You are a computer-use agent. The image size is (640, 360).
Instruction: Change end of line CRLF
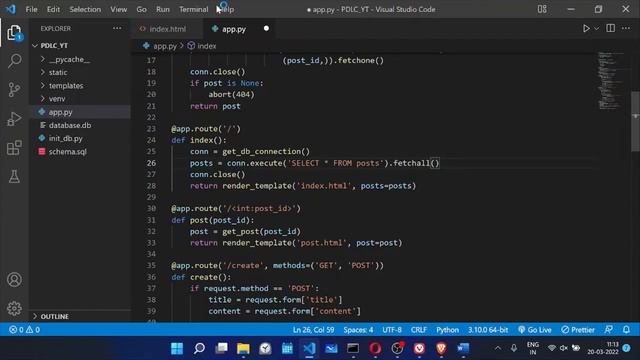click(x=418, y=330)
